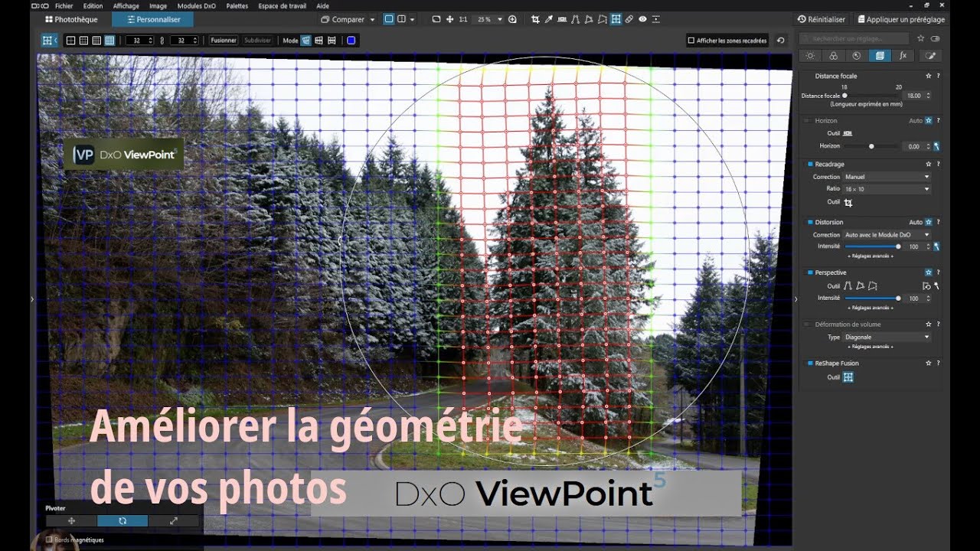Toggle Déformation de volume switch
Image resolution: width=980 pixels, height=551 pixels.
point(807,324)
